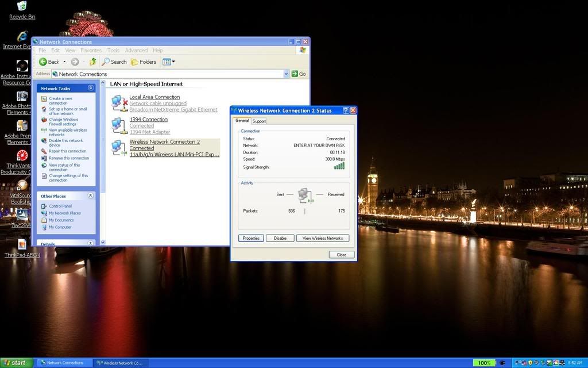Open the Advanced menu
The image size is (588, 368).
[136, 51]
